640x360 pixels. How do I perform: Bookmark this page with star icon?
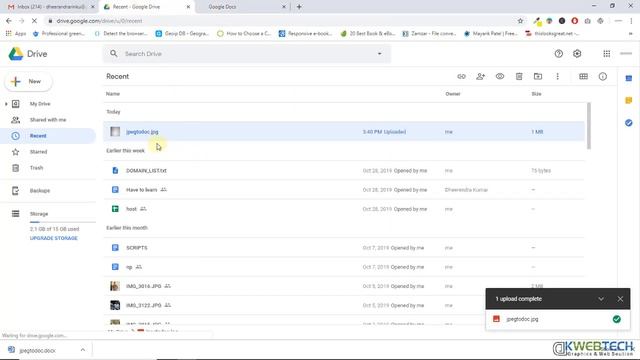coord(520,21)
